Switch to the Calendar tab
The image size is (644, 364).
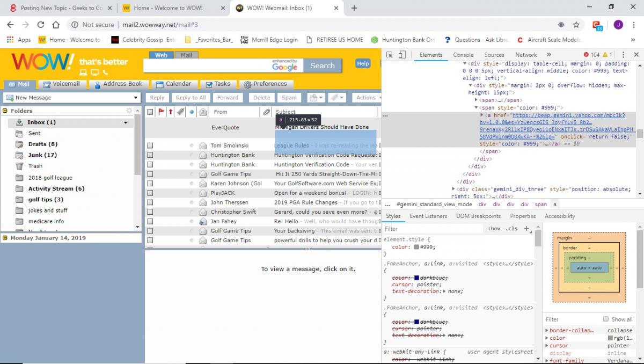coord(174,84)
